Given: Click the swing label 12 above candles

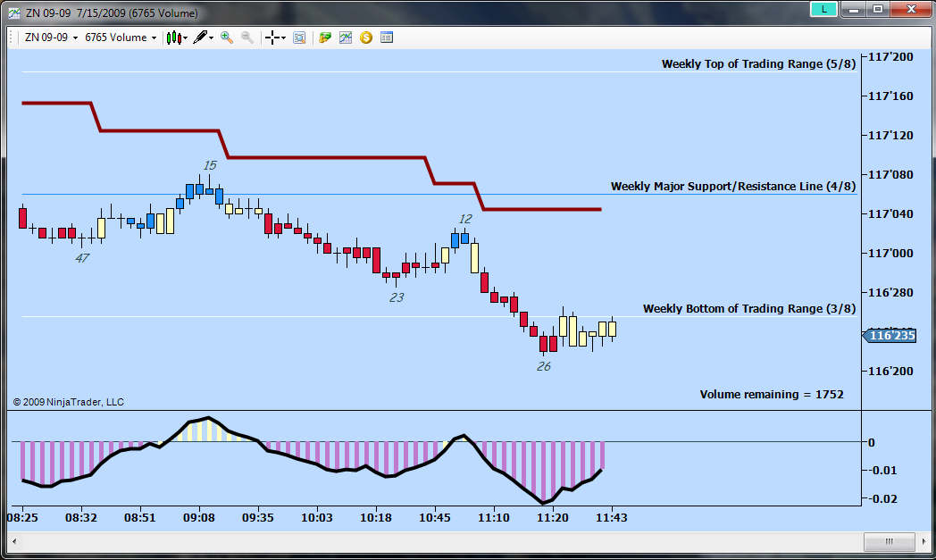Looking at the screenshot, I should tap(465, 219).
